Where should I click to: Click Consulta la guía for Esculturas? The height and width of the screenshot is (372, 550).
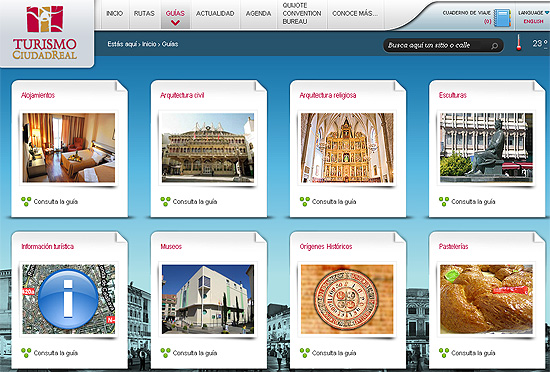[x=474, y=202]
